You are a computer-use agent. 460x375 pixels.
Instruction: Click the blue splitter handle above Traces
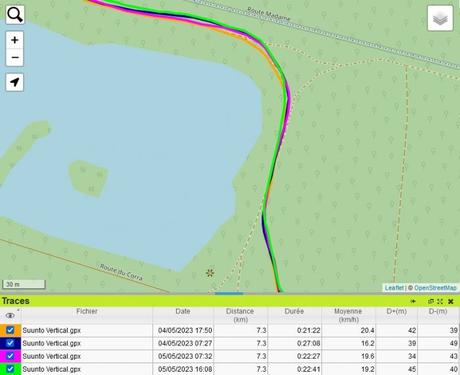[229, 294]
